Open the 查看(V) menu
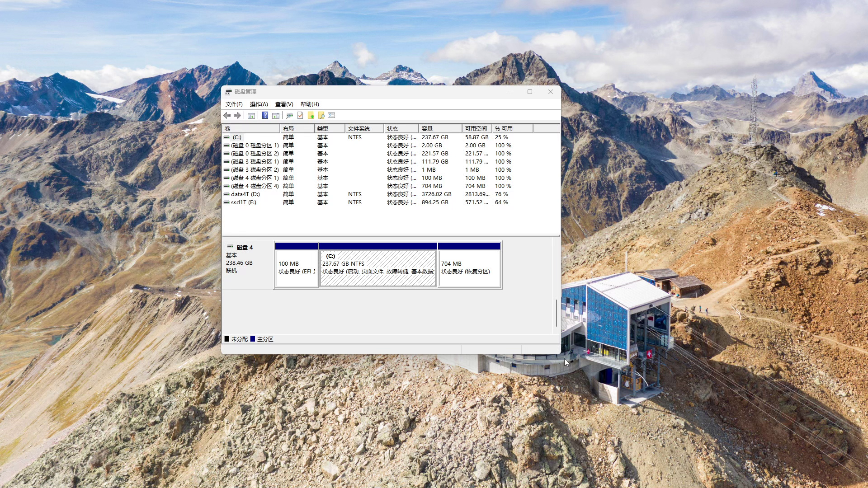The width and height of the screenshot is (868, 488). click(284, 104)
